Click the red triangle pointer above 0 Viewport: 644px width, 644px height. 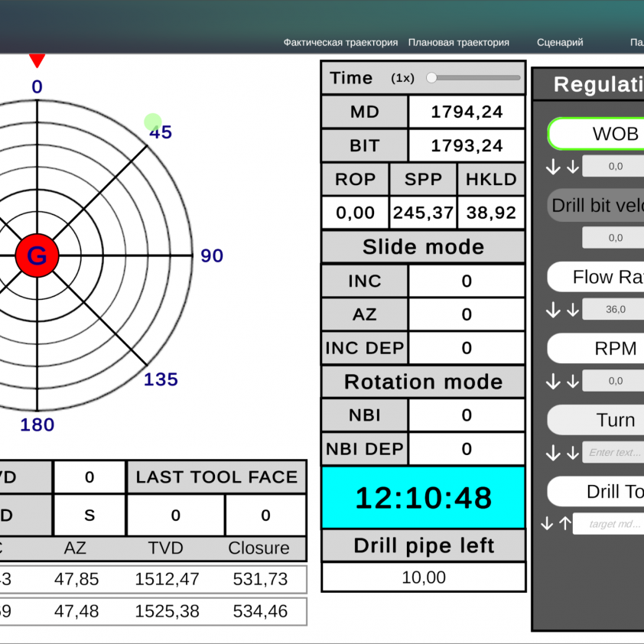(37, 60)
